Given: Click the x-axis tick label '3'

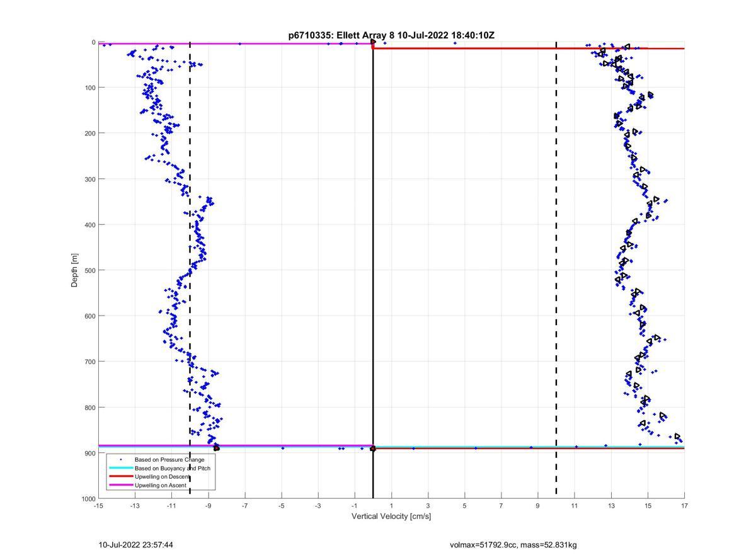Looking at the screenshot, I should click(428, 505).
